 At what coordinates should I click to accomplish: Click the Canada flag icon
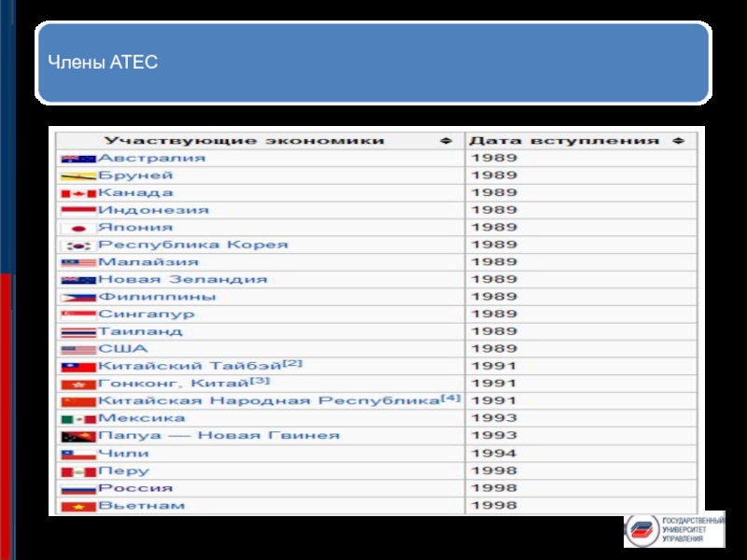(78, 194)
